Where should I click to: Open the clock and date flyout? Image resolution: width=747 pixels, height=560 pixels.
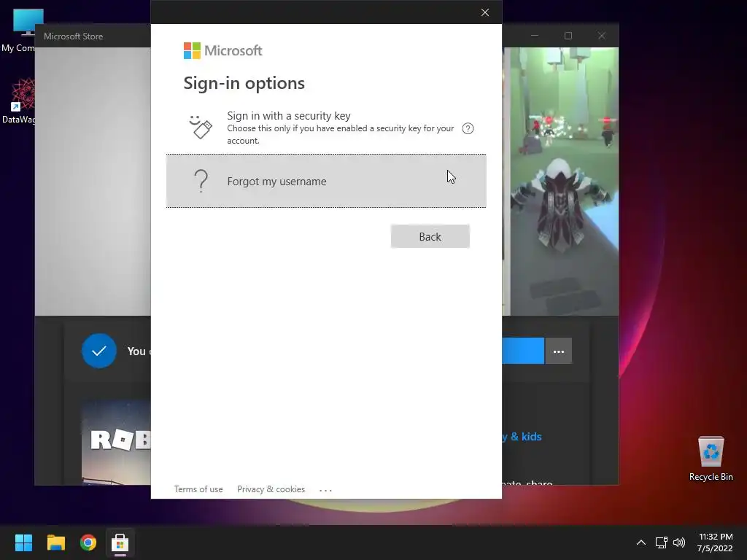click(x=715, y=542)
